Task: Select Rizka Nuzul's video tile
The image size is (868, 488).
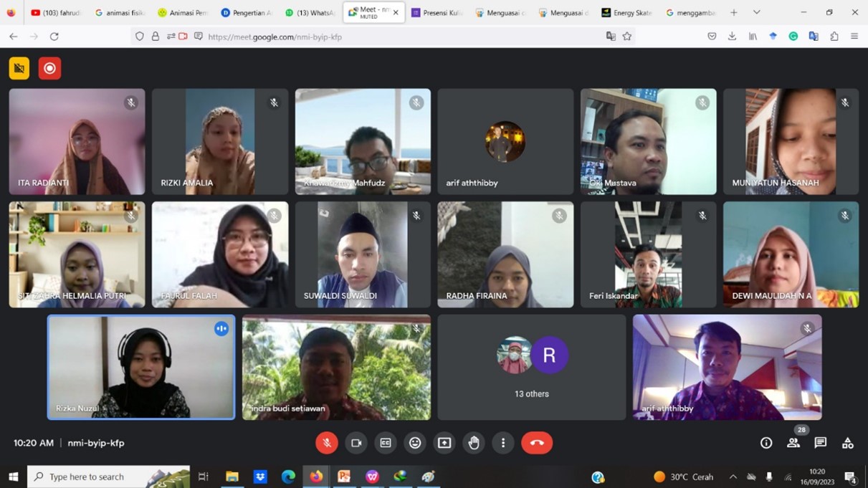Action: pyautogui.click(x=141, y=367)
